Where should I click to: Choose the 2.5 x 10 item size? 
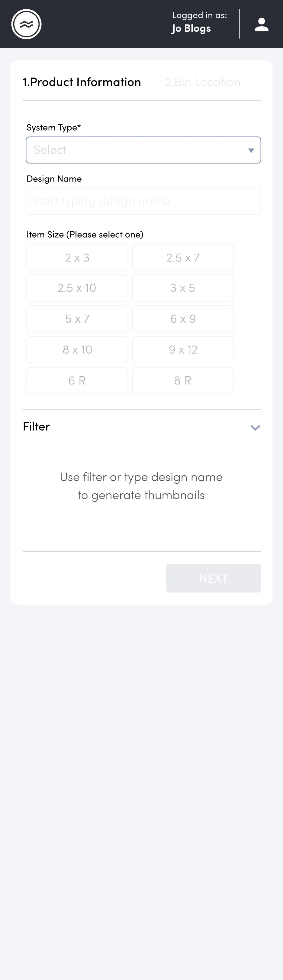coord(77,288)
